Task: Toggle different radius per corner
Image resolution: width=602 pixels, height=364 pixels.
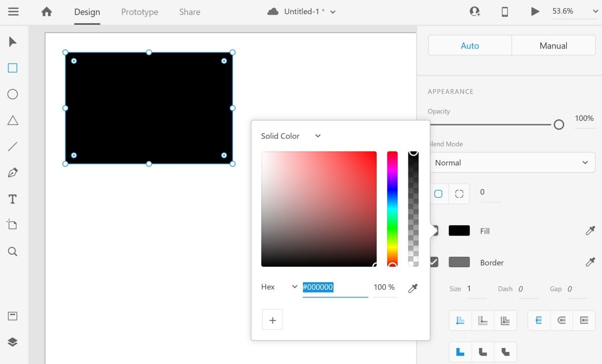Action: [459, 194]
